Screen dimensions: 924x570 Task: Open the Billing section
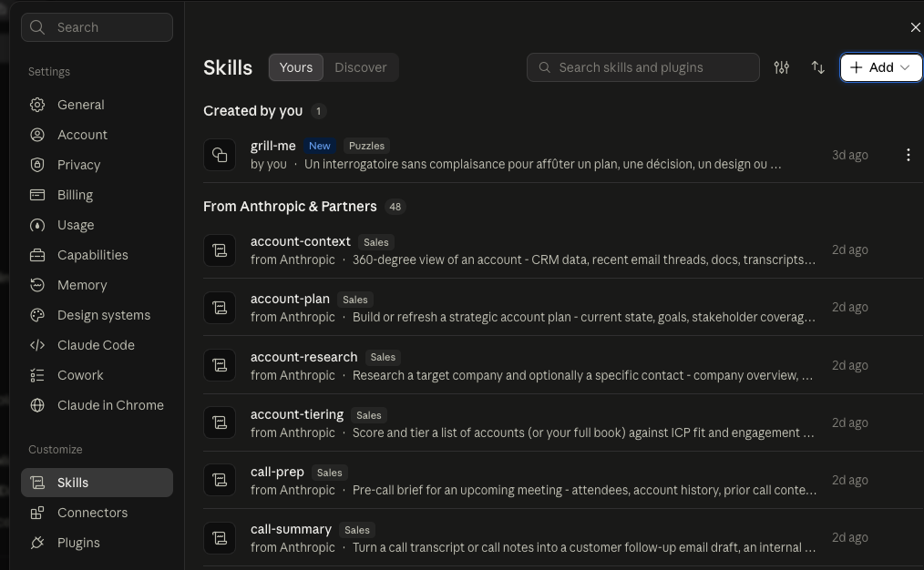tap(97, 195)
